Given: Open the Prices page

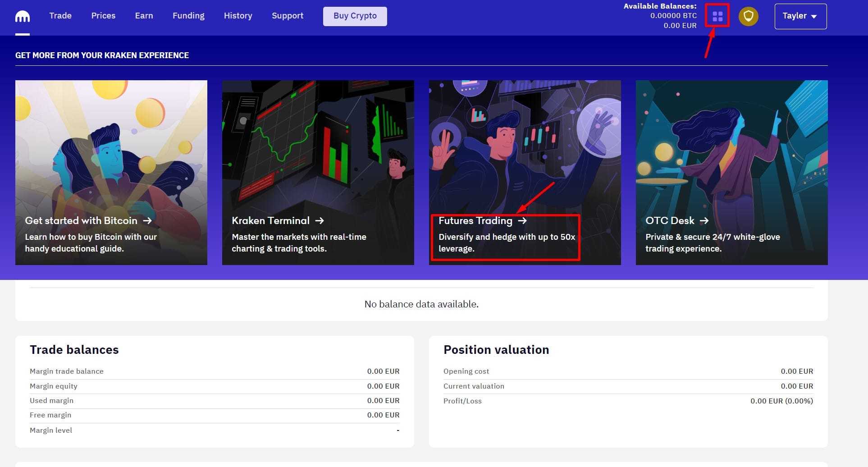Looking at the screenshot, I should [x=103, y=16].
